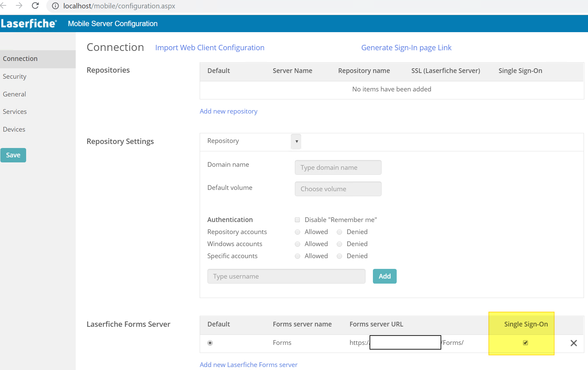Image resolution: width=588 pixels, height=370 pixels.
Task: Select Allowed for Specific accounts
Action: 297,256
